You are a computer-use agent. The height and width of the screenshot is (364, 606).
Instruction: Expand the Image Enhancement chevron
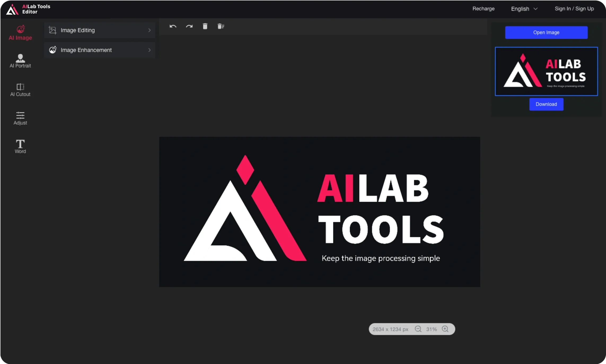click(150, 50)
